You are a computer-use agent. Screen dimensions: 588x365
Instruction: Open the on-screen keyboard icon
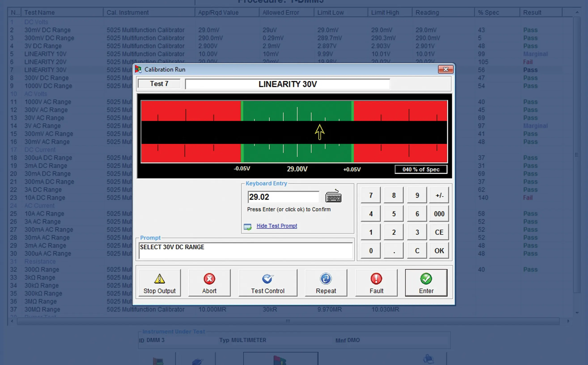click(x=334, y=197)
